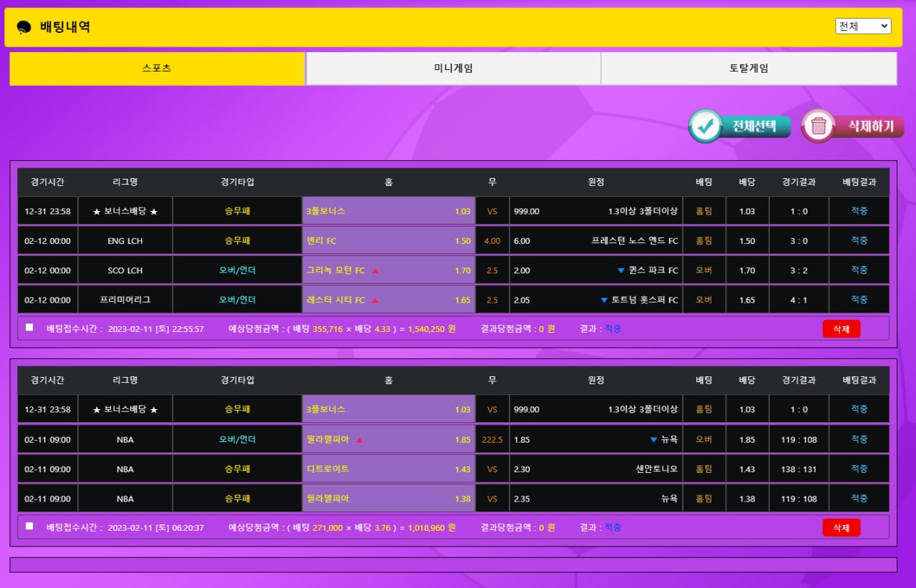Click the 전체선택 checkmark icon button
The height and width of the screenshot is (588, 916).
tap(706, 127)
